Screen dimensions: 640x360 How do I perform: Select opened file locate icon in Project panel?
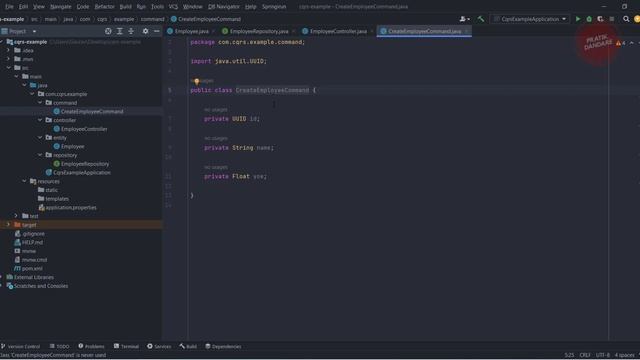[x=108, y=31]
